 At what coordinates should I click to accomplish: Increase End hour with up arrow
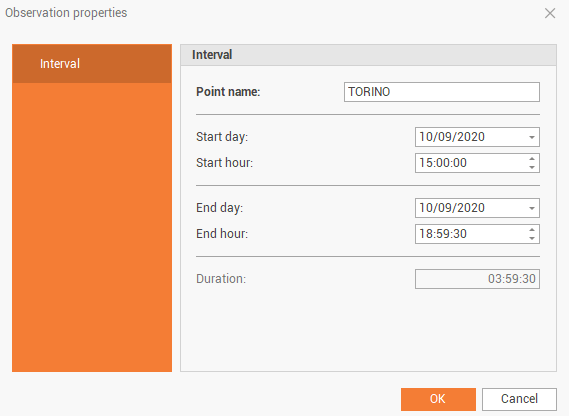coord(532,230)
